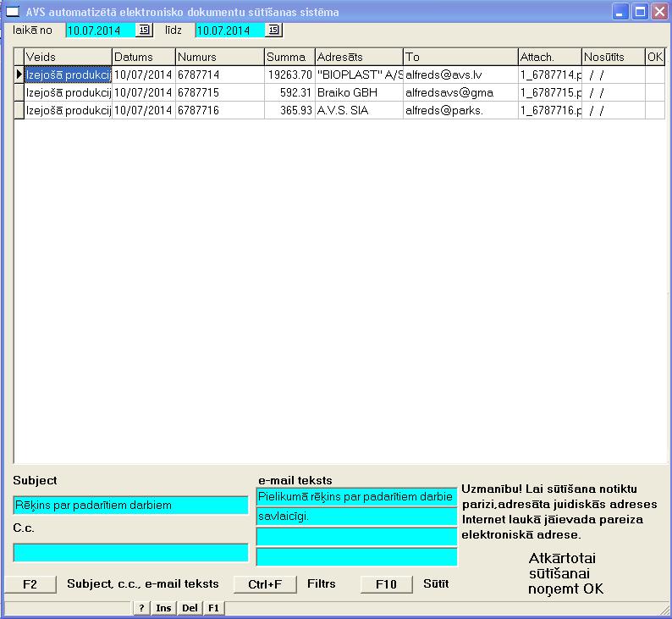The image size is (672, 619).
Task: Click the Ins button
Action: tap(163, 608)
